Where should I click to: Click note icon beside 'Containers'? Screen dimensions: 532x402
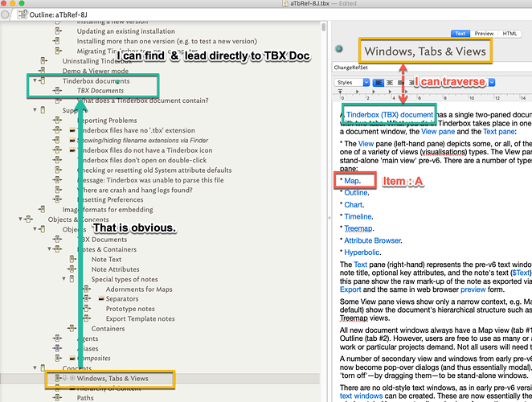[72, 328]
